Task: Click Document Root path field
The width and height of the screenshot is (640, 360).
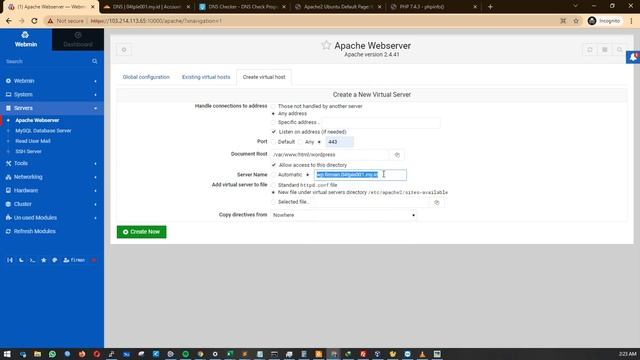Action: pyautogui.click(x=330, y=155)
